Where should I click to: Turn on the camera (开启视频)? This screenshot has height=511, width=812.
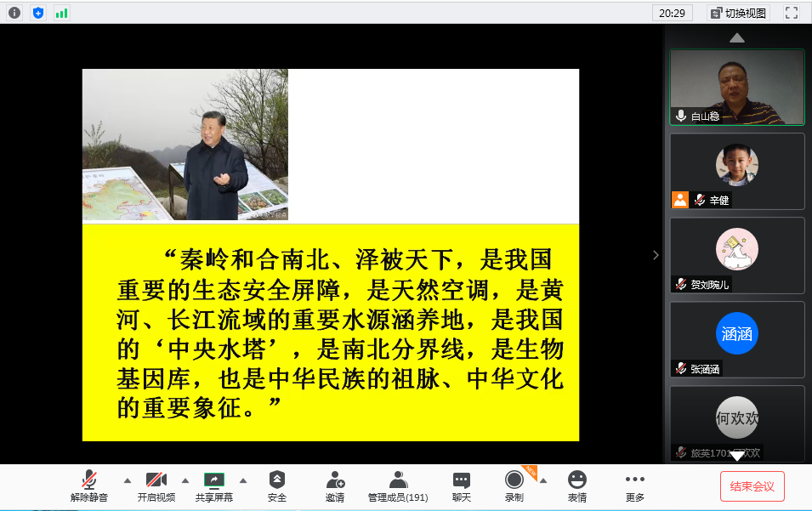[156, 486]
